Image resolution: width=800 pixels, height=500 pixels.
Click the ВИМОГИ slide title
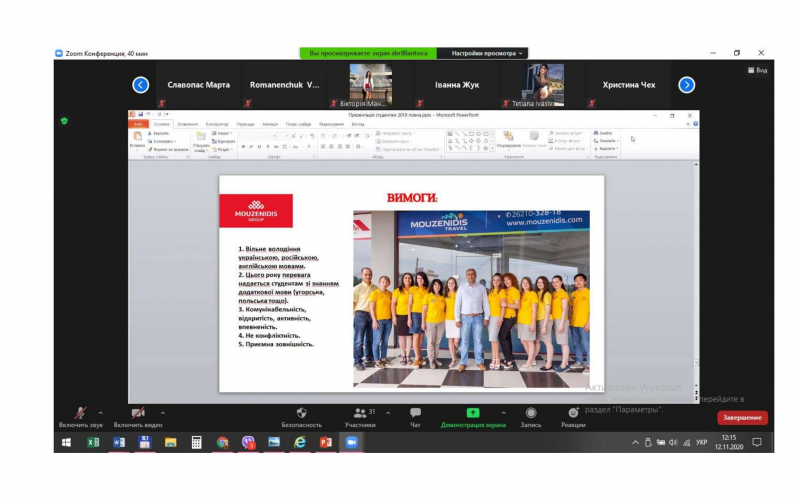(x=412, y=198)
